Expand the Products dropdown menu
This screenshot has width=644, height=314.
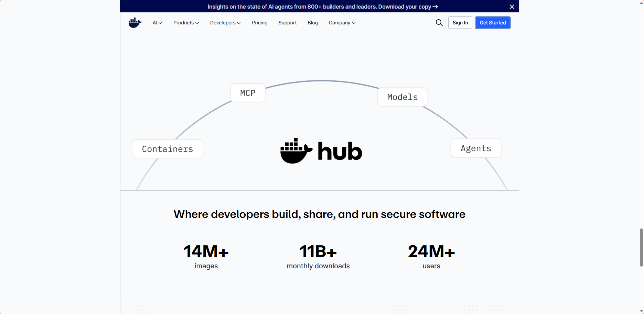pos(186,23)
